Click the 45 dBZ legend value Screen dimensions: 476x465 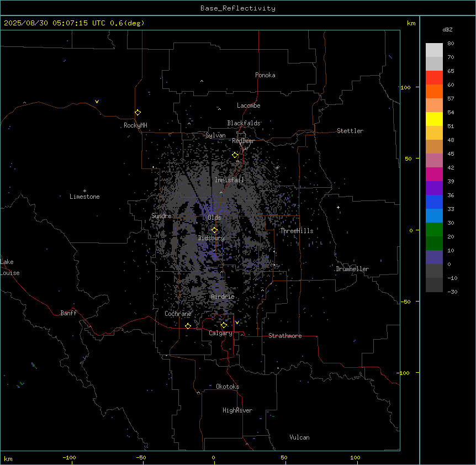click(x=451, y=154)
